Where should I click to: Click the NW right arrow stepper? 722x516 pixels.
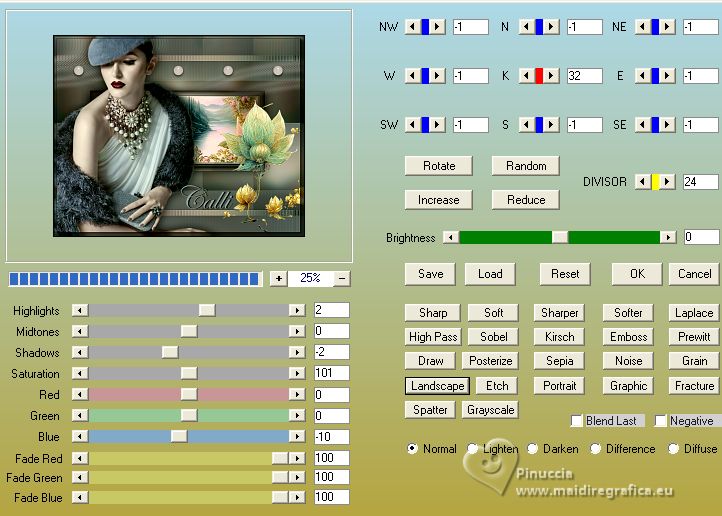coord(437,27)
